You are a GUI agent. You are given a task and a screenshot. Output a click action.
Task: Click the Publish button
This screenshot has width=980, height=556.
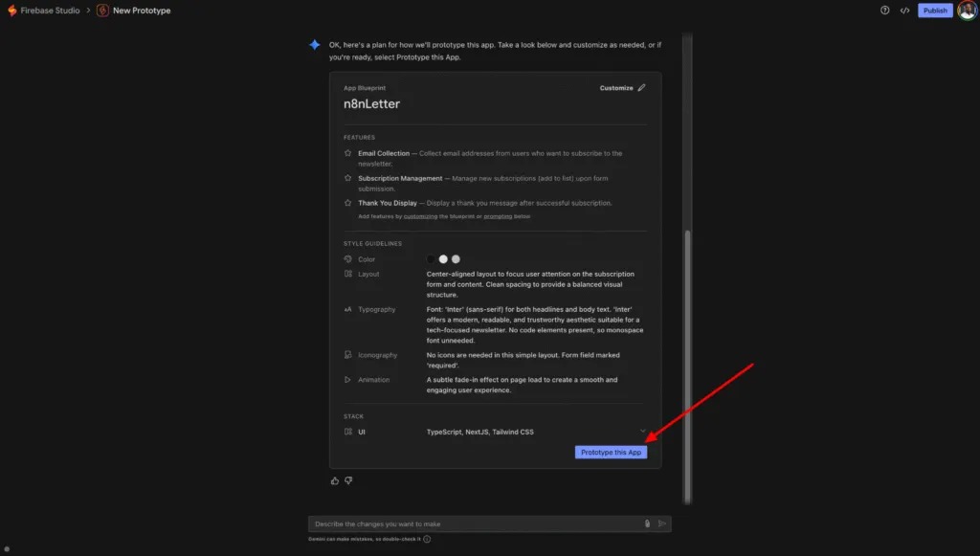coord(935,11)
